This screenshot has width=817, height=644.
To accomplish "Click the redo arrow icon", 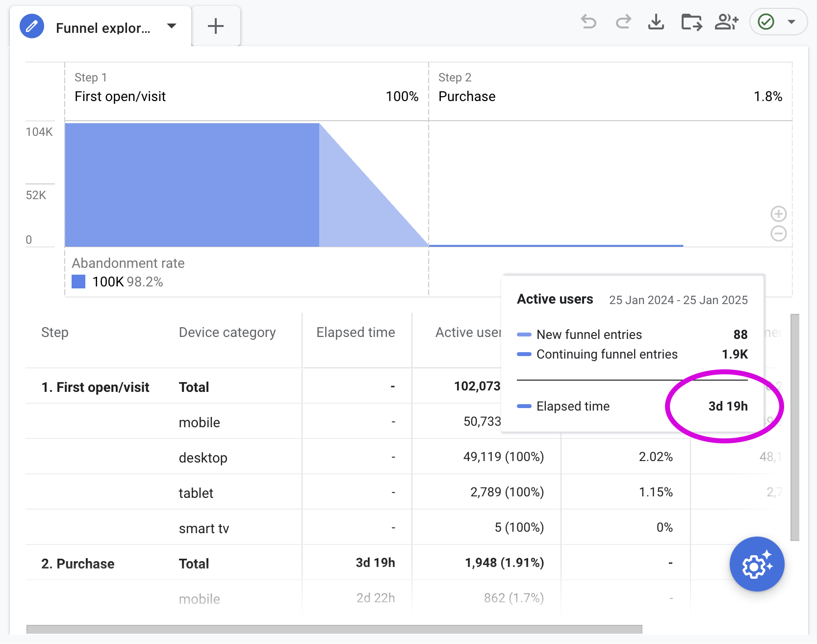I will (x=623, y=22).
